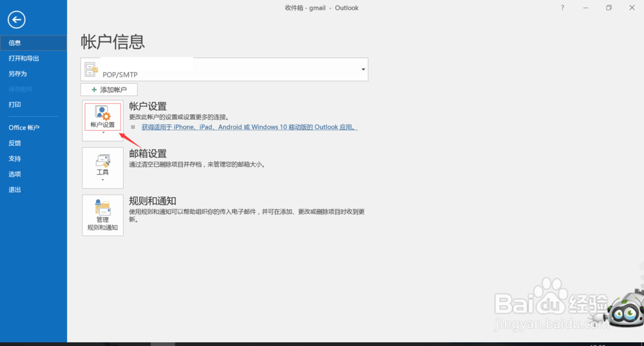Open 选项 in the sidebar
The width and height of the screenshot is (644, 346).
(x=33, y=174)
